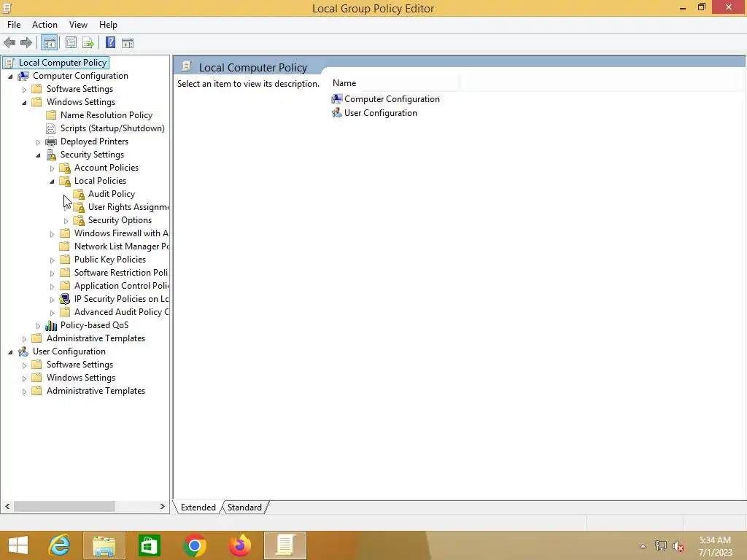Select Network List Manager Policies node
Viewport: 747px width, 560px height.
tap(121, 246)
